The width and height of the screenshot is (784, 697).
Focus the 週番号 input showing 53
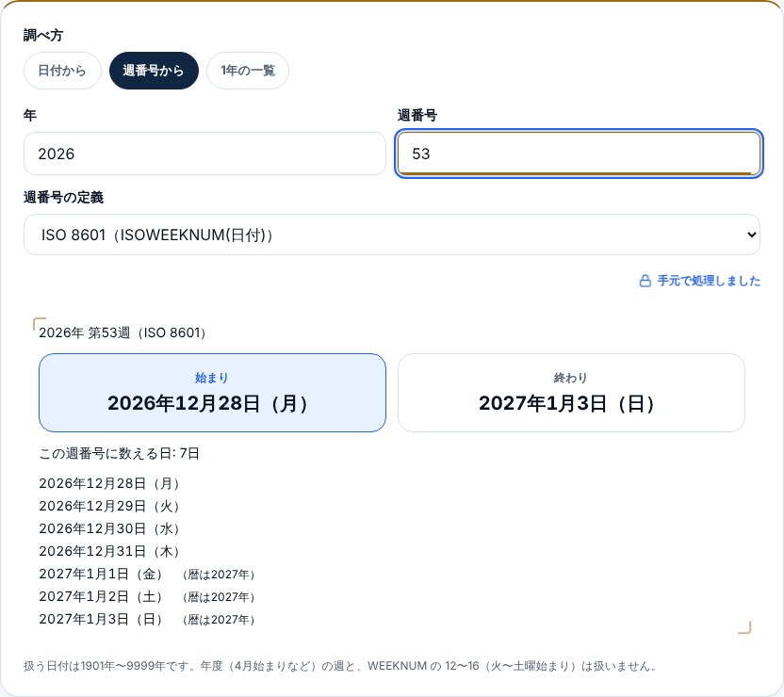pyautogui.click(x=579, y=154)
